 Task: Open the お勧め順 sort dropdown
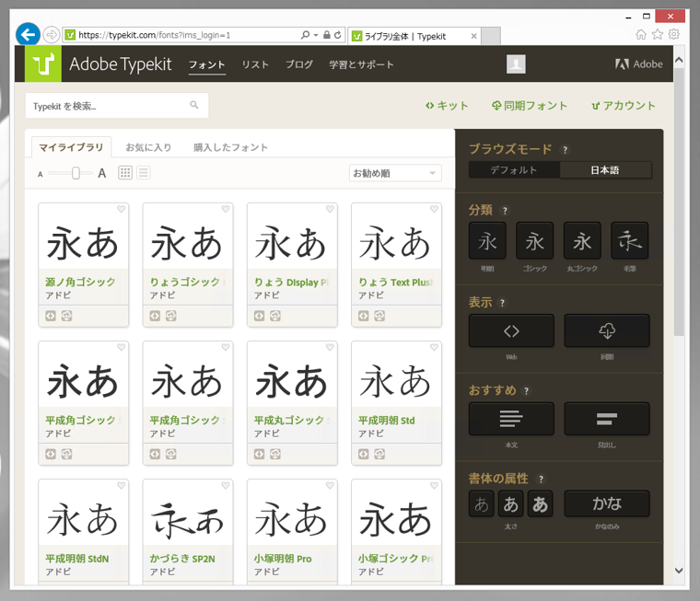(395, 173)
